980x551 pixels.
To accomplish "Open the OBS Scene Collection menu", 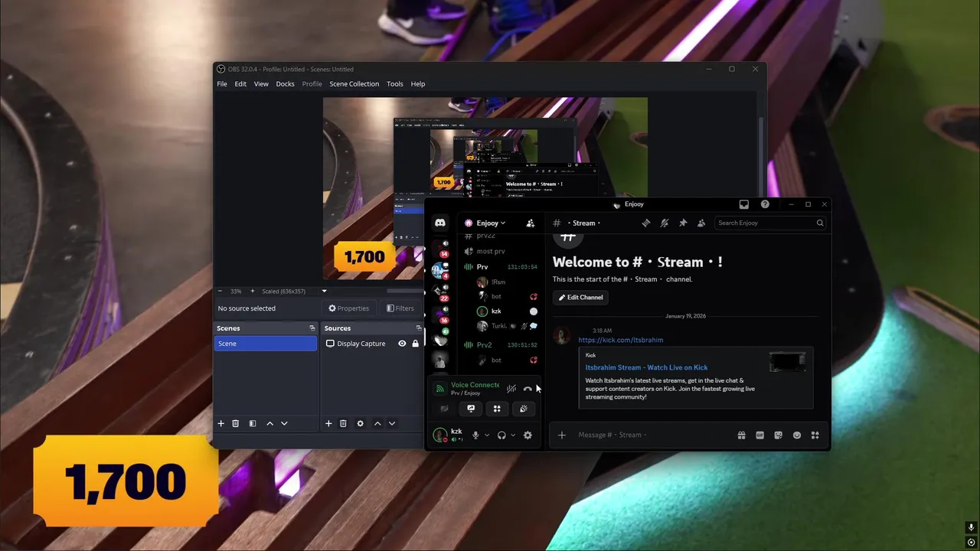I will pyautogui.click(x=354, y=83).
